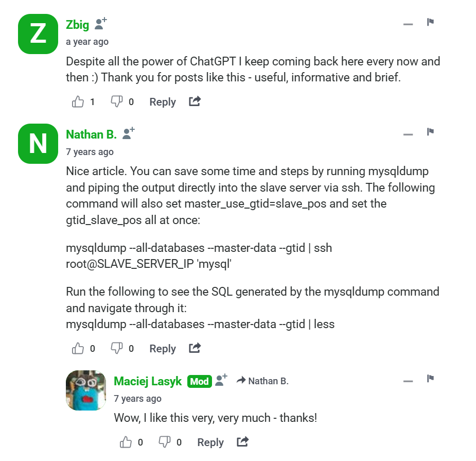Upvote Zbig's comment
Viewport: 476px width, 461px height.
(x=78, y=102)
